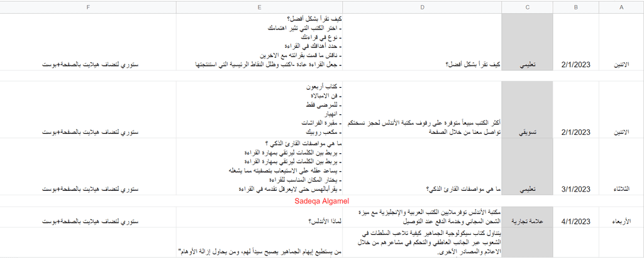This screenshot has height=258, width=644.
Task: Select the ستوري لتضاف هيلايت cell in the تسويقي row
Action: point(88,109)
